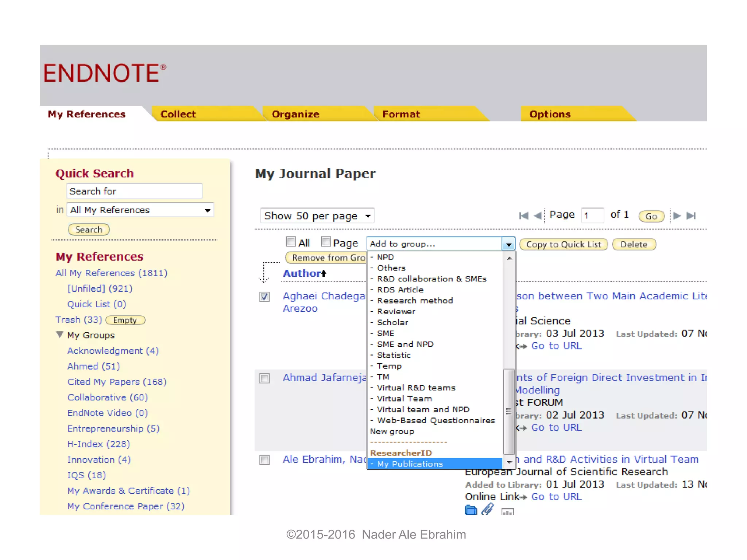
Task: Tick the Page checkbox
Action: pyautogui.click(x=326, y=242)
